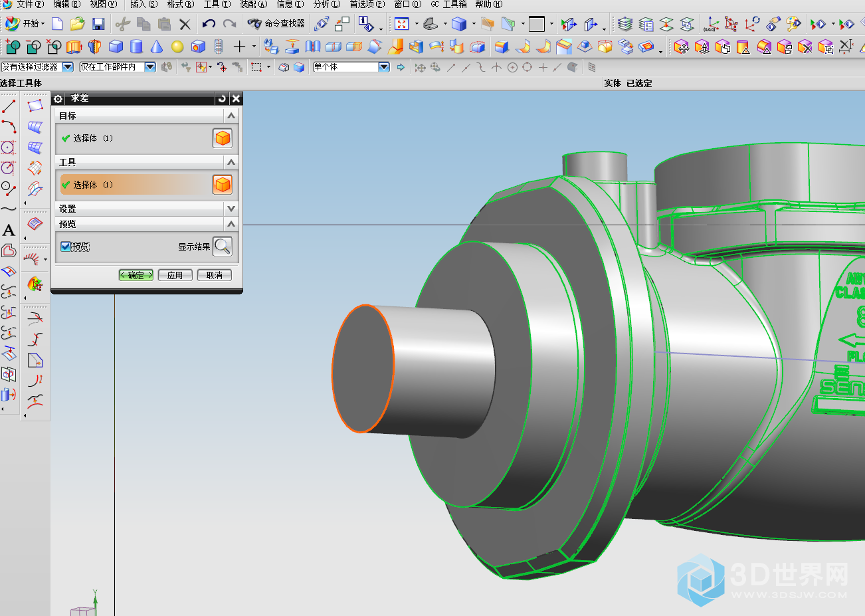
Task: Select the Unite boolean icon
Action: [x=13, y=47]
